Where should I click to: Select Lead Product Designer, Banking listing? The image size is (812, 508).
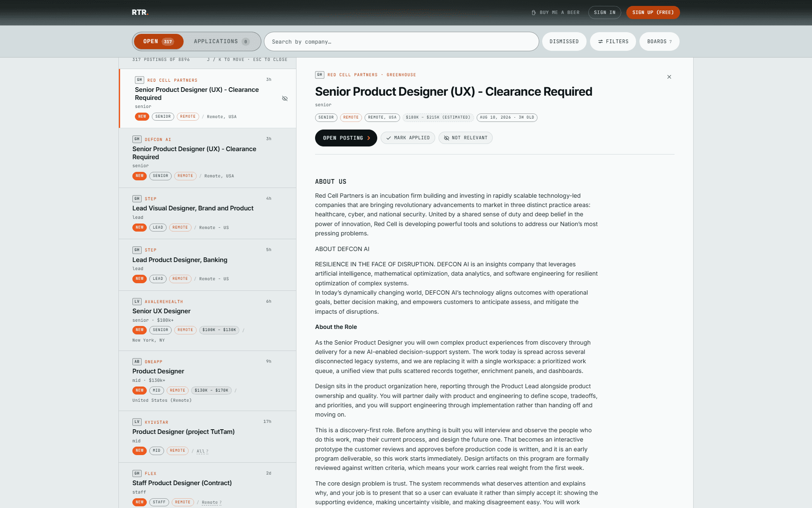(x=207, y=265)
